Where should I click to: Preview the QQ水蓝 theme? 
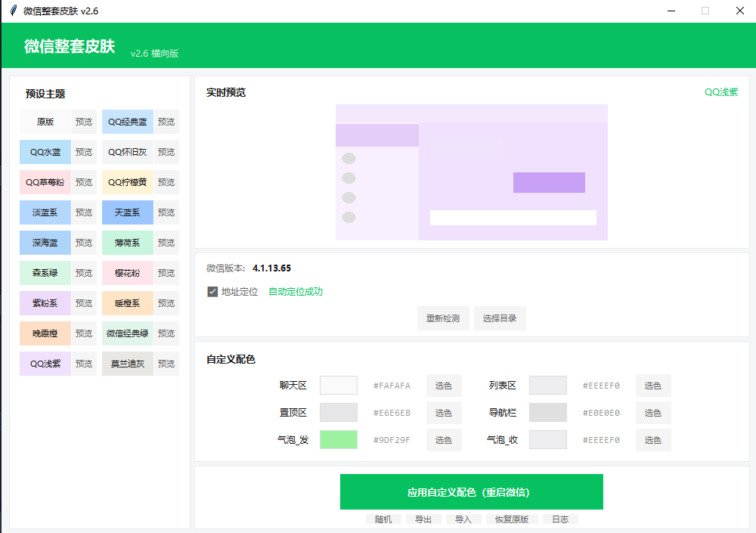[84, 152]
